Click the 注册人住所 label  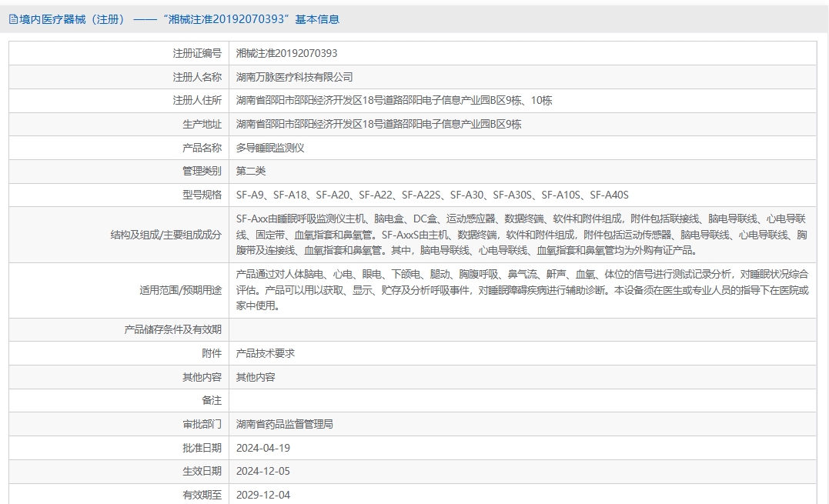pyautogui.click(x=197, y=100)
